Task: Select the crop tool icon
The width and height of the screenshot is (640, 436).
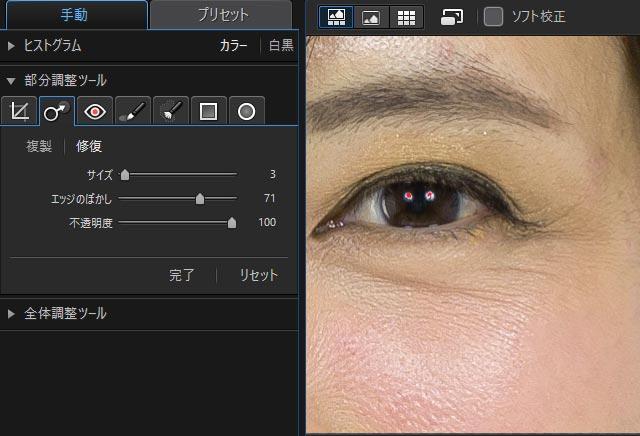Action: (x=19, y=111)
